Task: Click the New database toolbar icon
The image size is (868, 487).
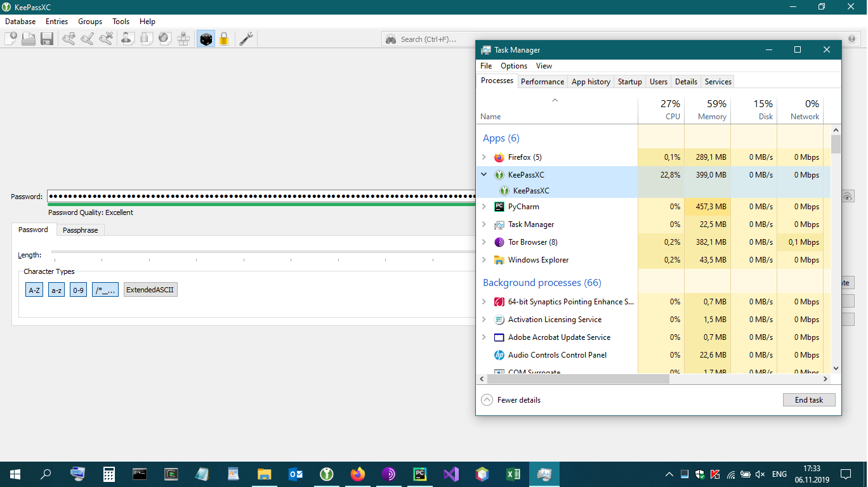Action: point(11,39)
